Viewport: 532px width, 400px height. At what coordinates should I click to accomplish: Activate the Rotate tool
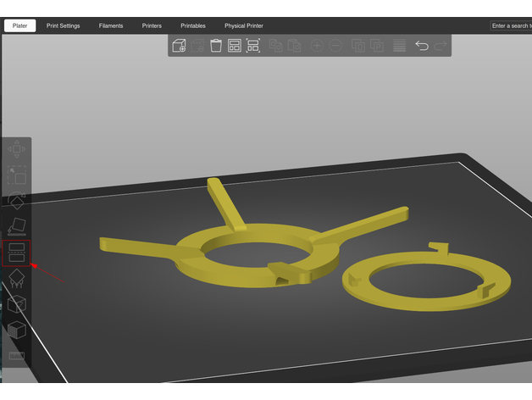[x=17, y=202]
